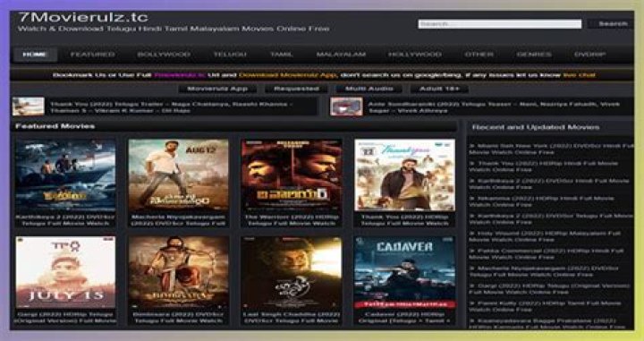Open the live chat link in the banner
The height and width of the screenshot is (341, 644).
click(579, 75)
